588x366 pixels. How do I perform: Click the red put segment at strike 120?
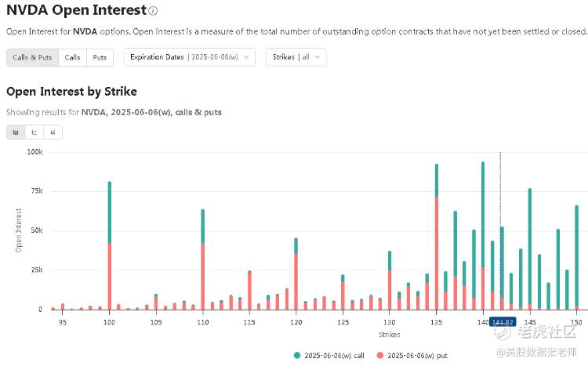296,281
